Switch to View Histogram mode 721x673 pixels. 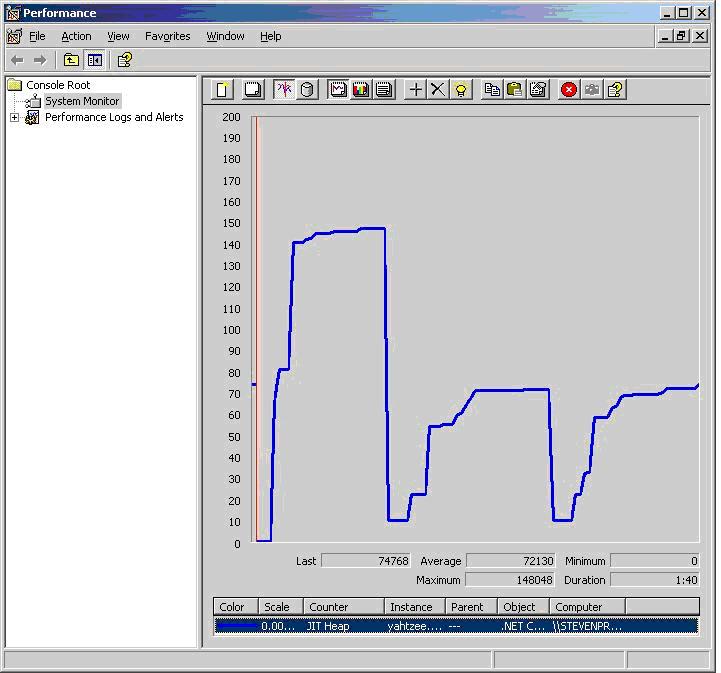[x=360, y=89]
